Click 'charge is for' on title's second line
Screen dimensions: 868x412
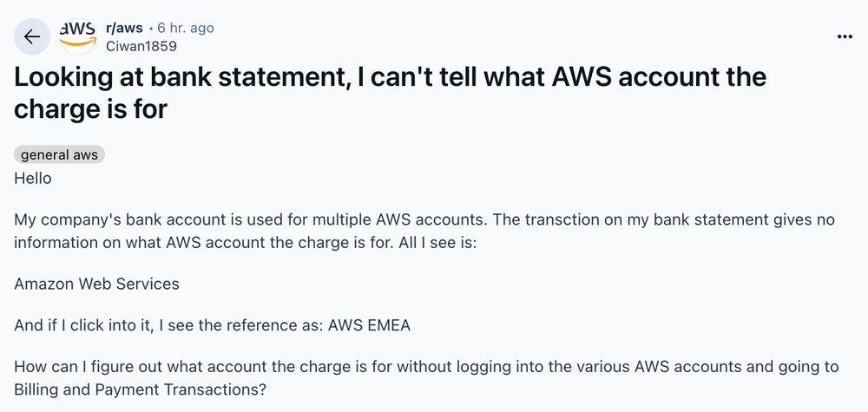[90, 109]
